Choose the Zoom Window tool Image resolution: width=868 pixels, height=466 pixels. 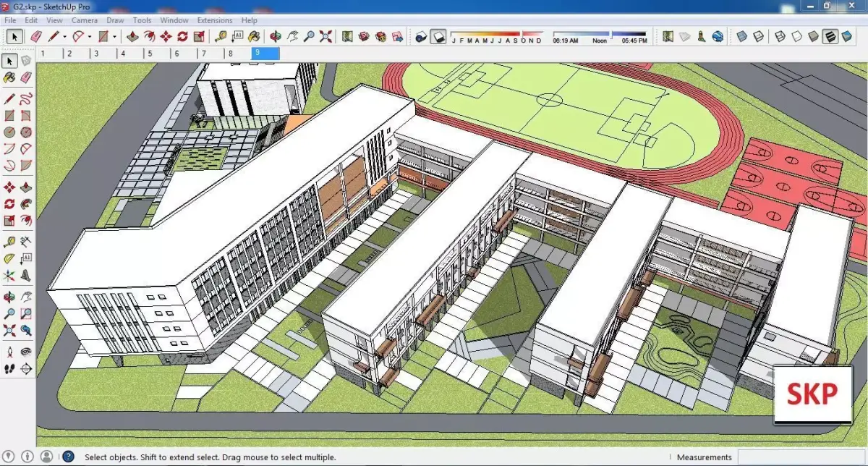(26, 314)
